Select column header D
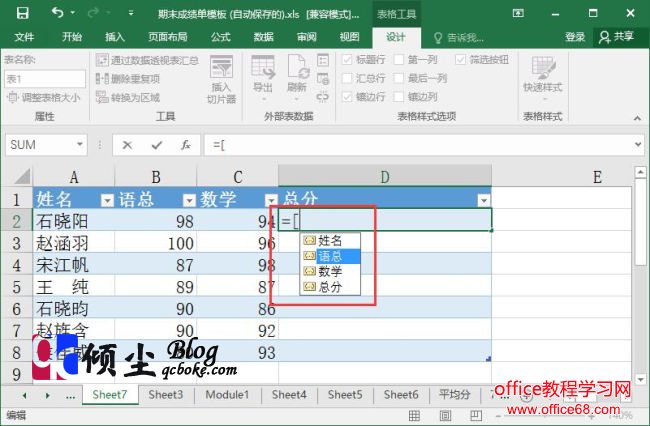The height and width of the screenshot is (426, 650). 385,177
